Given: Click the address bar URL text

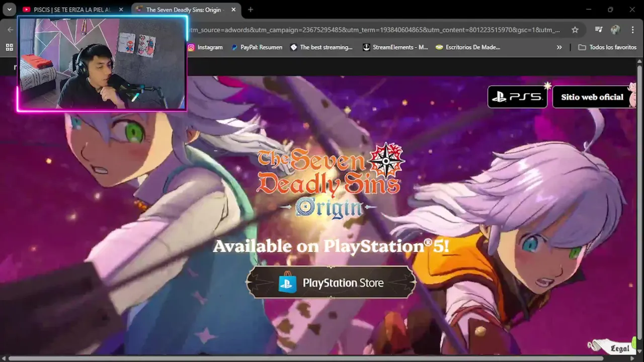Looking at the screenshot, I should coord(374,30).
